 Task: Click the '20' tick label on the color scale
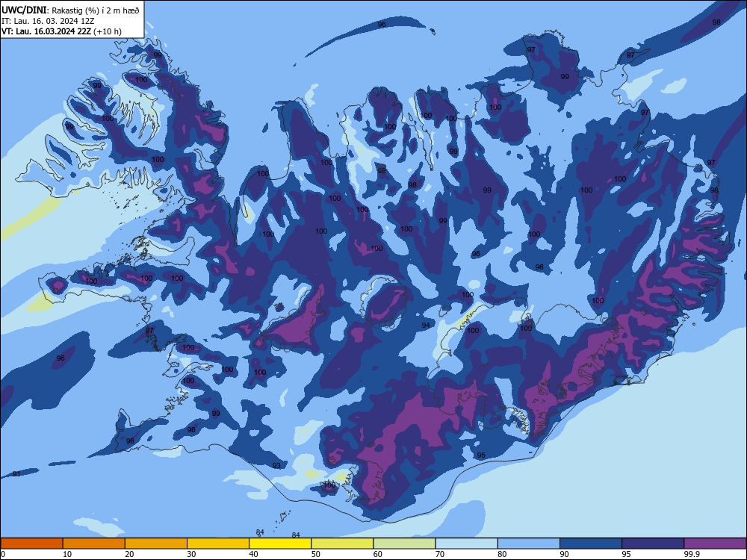pos(129,554)
